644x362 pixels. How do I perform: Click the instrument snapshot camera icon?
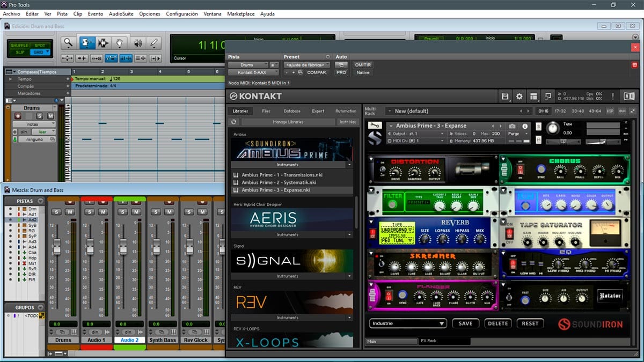click(x=512, y=126)
